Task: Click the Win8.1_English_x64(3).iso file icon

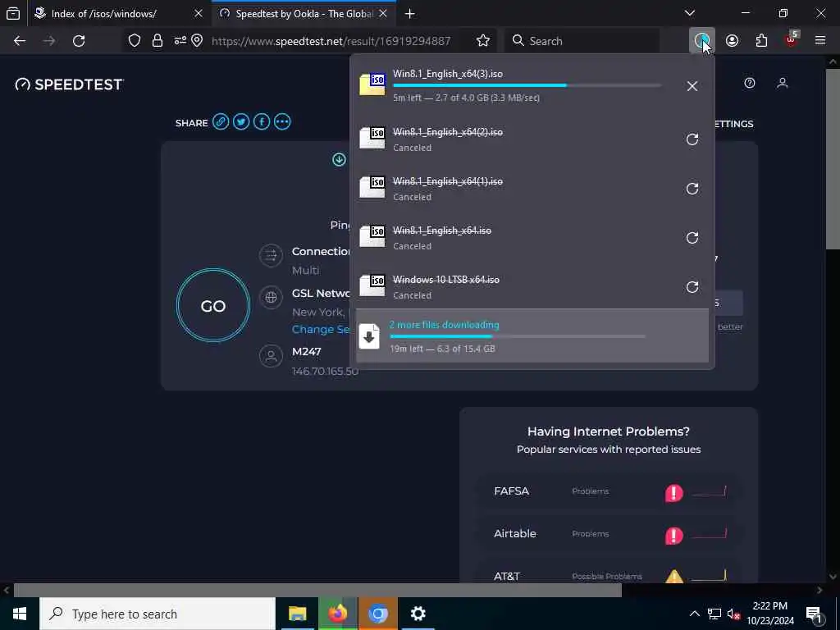Action: pos(372,84)
